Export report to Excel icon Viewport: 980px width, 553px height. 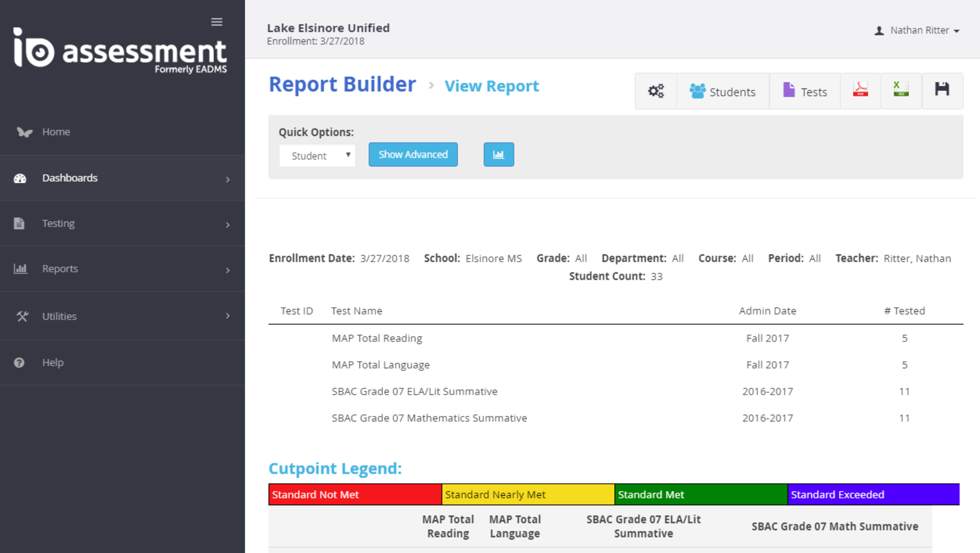[x=901, y=90]
